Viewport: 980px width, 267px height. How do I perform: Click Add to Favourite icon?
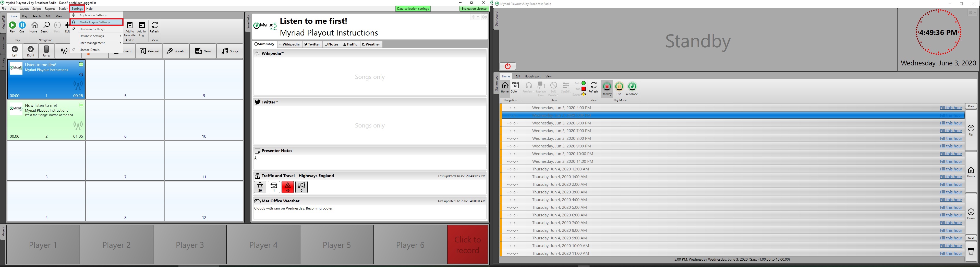coord(130,26)
